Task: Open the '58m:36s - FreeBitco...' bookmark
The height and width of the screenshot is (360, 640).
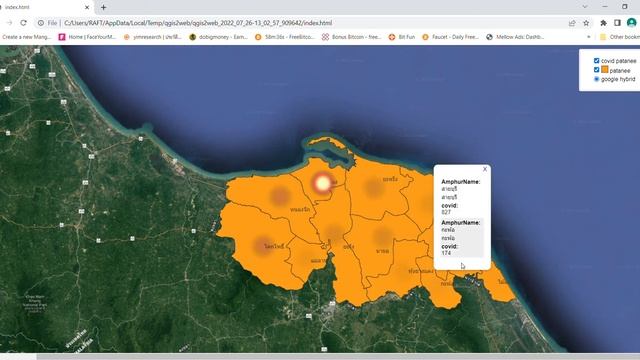Action: (x=284, y=37)
